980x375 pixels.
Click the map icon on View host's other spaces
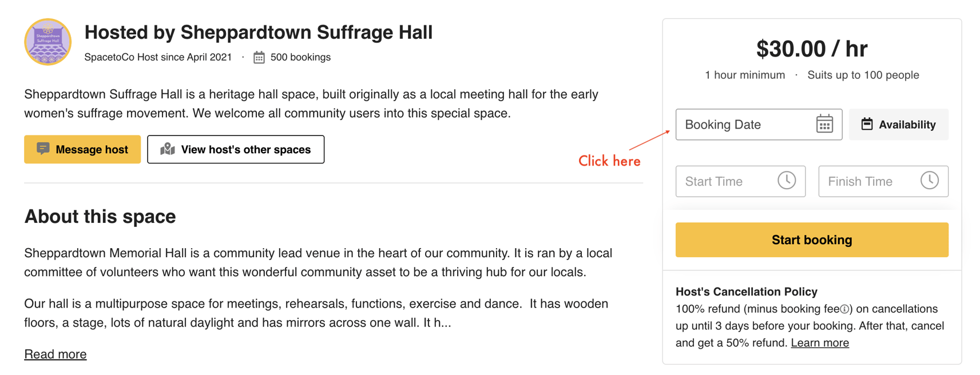click(x=166, y=149)
